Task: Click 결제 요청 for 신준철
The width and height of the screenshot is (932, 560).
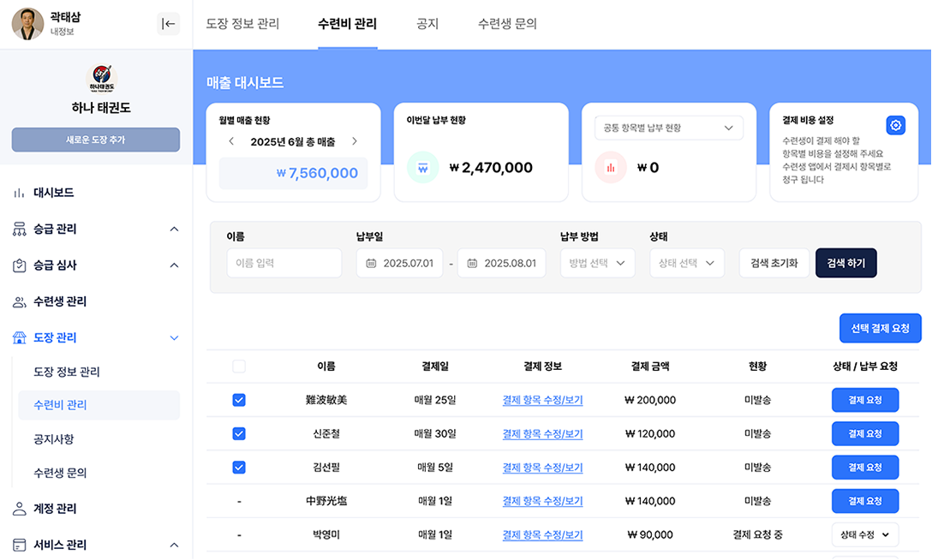Action: [865, 434]
